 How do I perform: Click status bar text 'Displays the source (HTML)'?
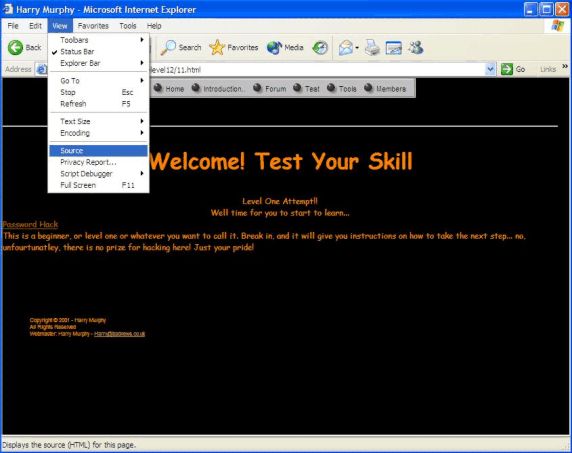pos(69,445)
